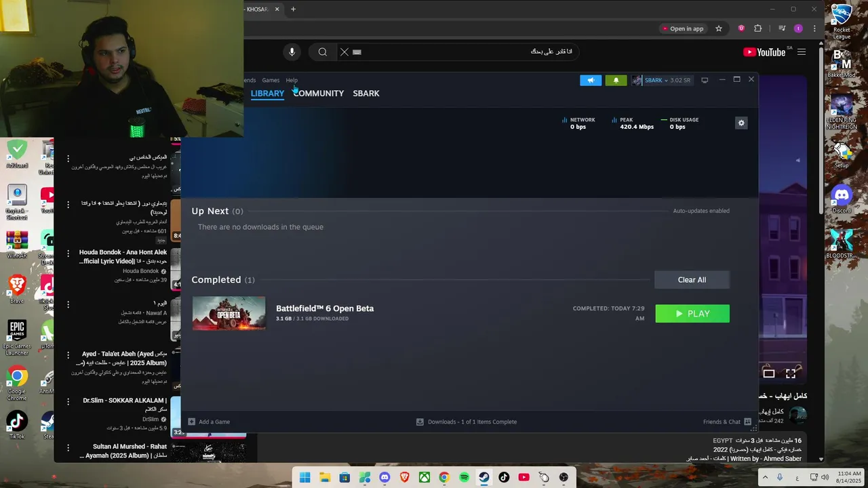
Task: Open the SBARK profile tab
Action: (366, 94)
